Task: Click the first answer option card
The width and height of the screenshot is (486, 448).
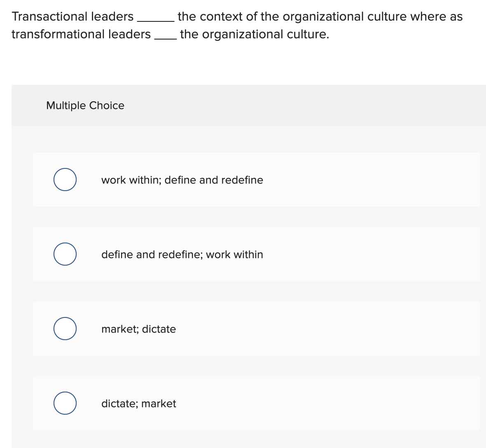Action: click(x=257, y=180)
